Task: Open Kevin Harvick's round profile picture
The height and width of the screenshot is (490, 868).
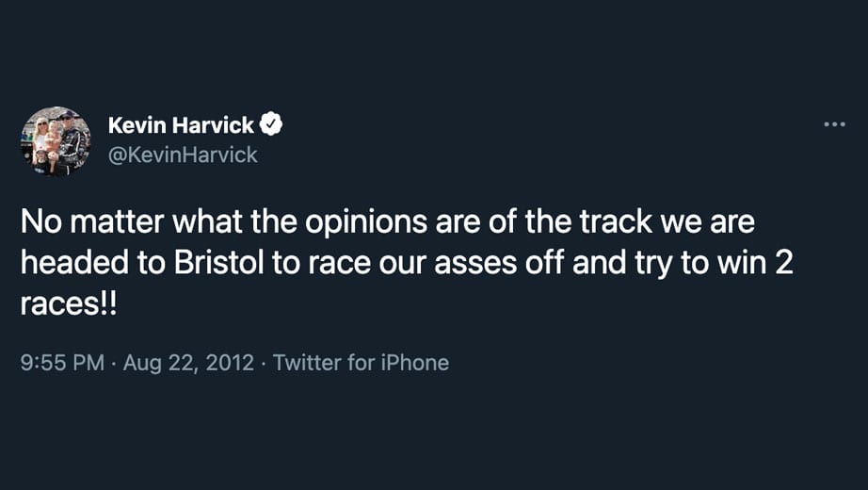Action: 56,140
